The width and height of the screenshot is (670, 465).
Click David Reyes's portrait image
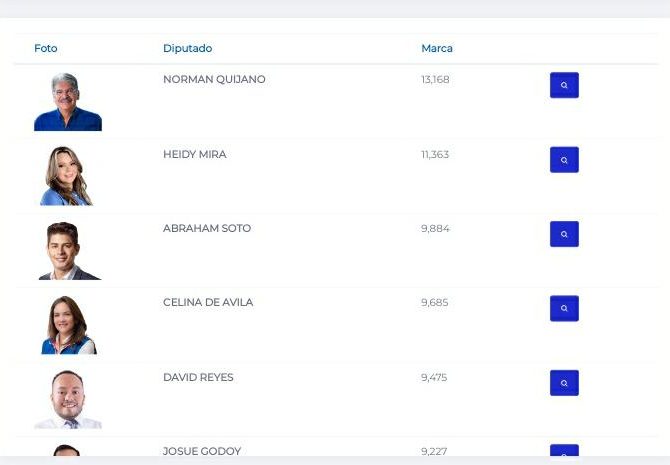(x=68, y=400)
